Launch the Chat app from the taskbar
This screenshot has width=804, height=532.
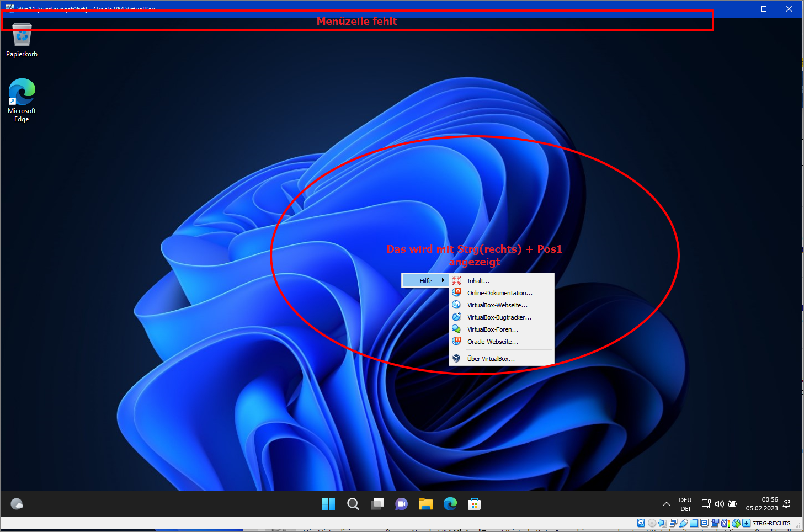[x=402, y=504]
